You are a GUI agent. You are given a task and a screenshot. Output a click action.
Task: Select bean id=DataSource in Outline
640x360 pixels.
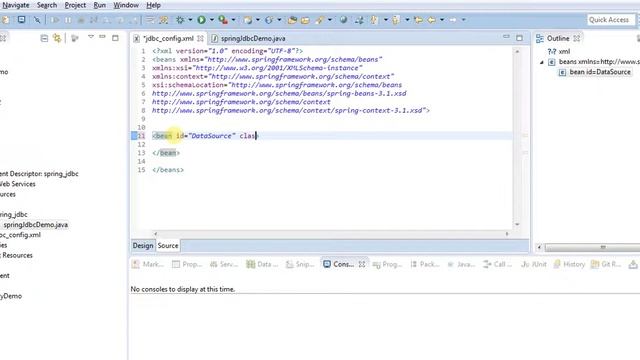tap(600, 72)
